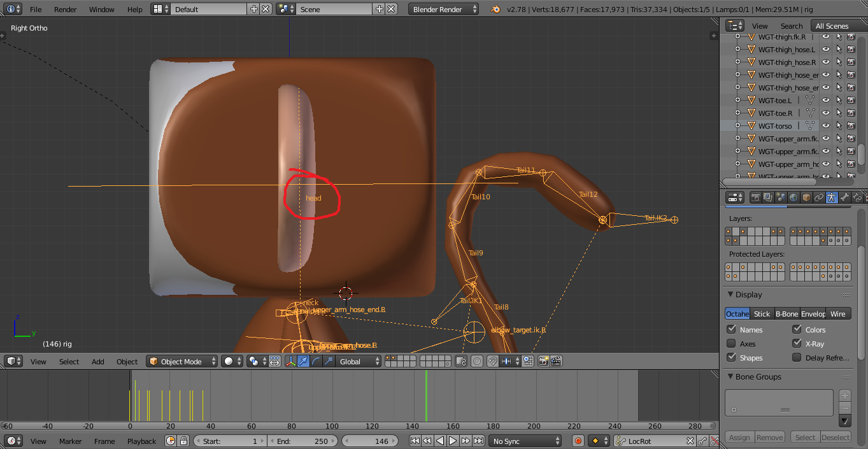Open the Object menu in the 3D view

pos(127,361)
